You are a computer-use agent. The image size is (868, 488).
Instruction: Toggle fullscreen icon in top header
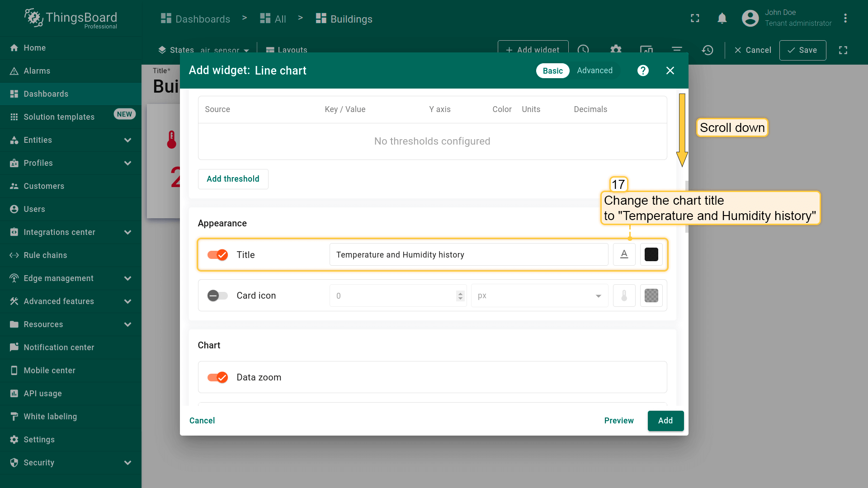[695, 19]
